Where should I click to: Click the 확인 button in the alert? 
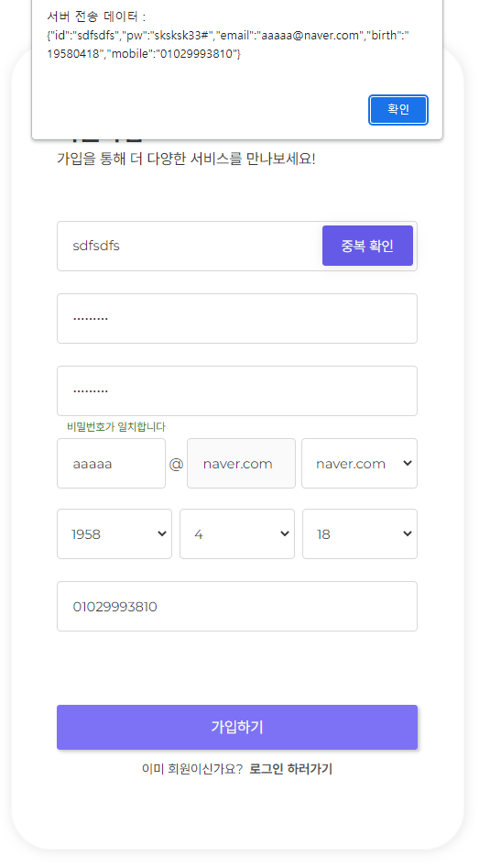coord(398,110)
